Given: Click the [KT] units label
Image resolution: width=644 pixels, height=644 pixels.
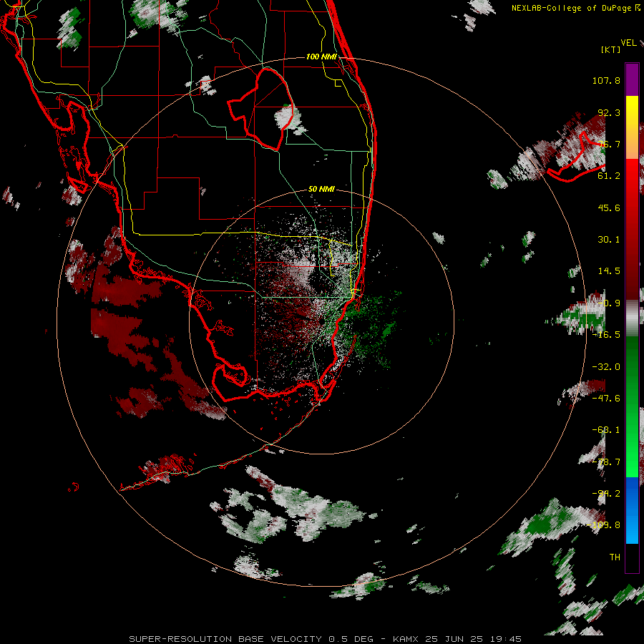Looking at the screenshot, I should (x=611, y=49).
